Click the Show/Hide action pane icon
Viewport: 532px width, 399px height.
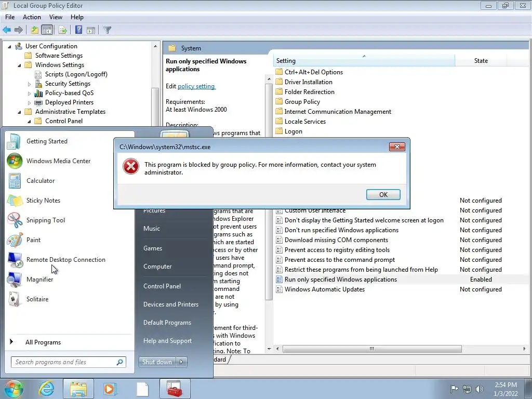click(x=90, y=30)
